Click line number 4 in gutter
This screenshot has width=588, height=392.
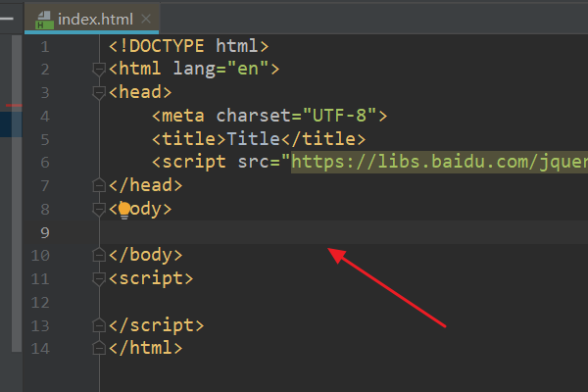pyautogui.click(x=45, y=117)
